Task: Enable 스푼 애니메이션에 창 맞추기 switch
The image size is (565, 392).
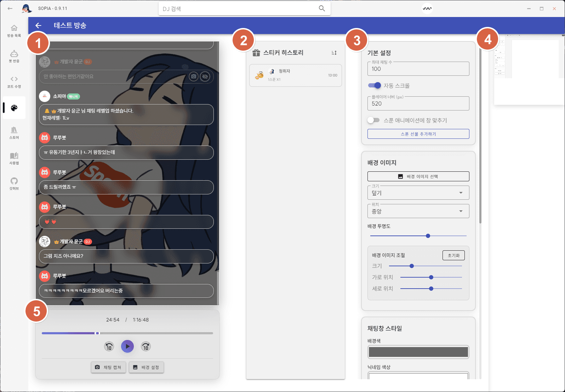Action: coord(373,120)
